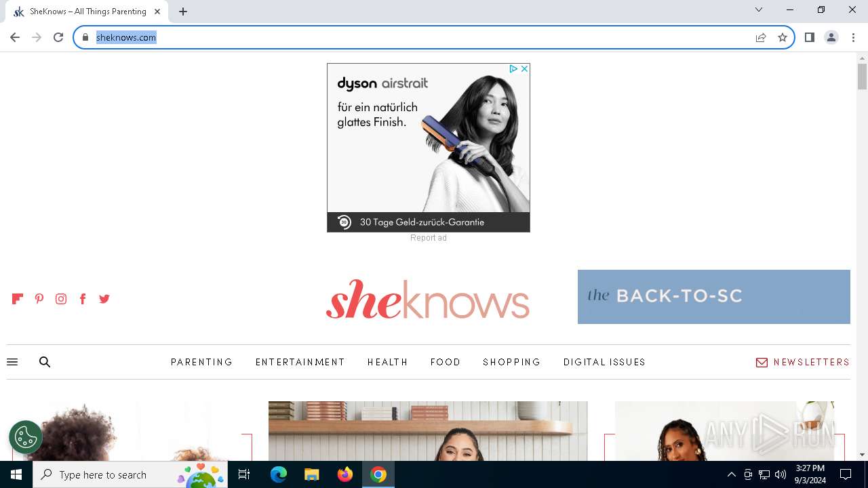The image size is (868, 488).
Task: Open network status tray icon
Action: [764, 474]
